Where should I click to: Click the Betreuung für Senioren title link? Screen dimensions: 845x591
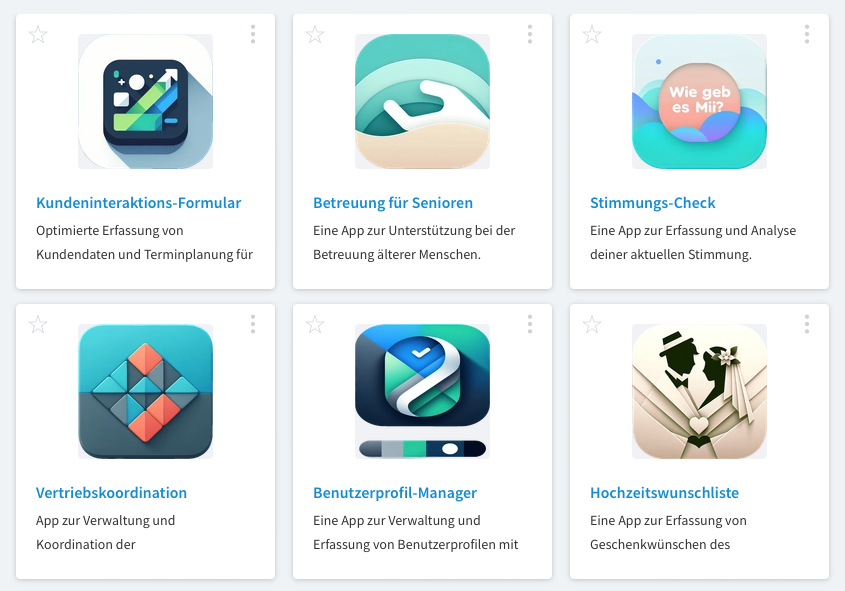click(393, 203)
